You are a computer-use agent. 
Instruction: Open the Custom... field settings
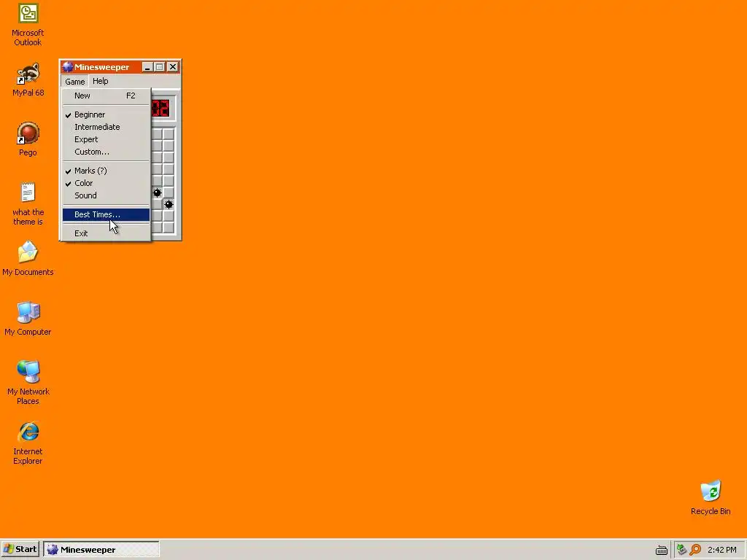tap(106, 152)
